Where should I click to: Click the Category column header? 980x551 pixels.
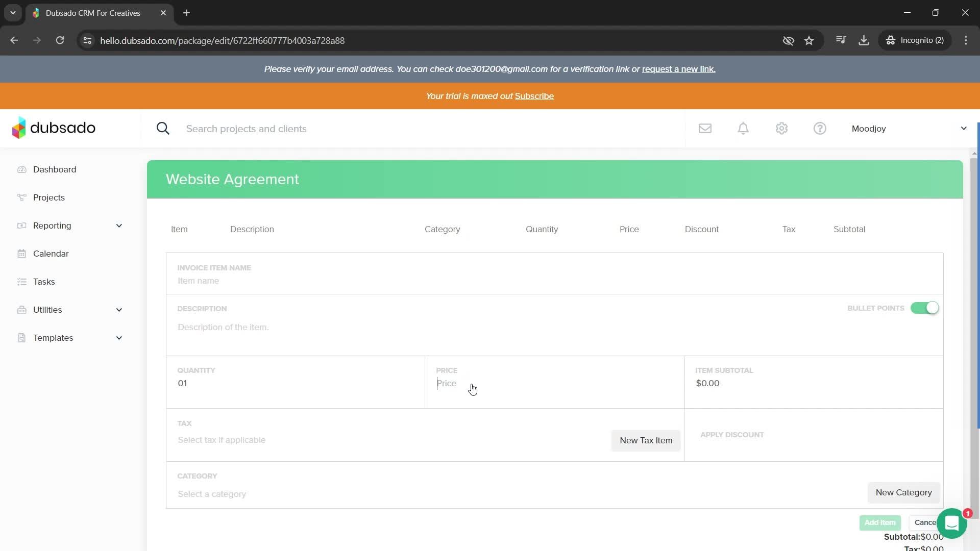pyautogui.click(x=442, y=229)
